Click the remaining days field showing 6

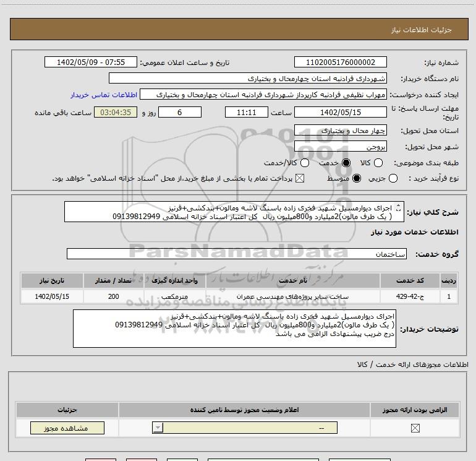[x=180, y=112]
